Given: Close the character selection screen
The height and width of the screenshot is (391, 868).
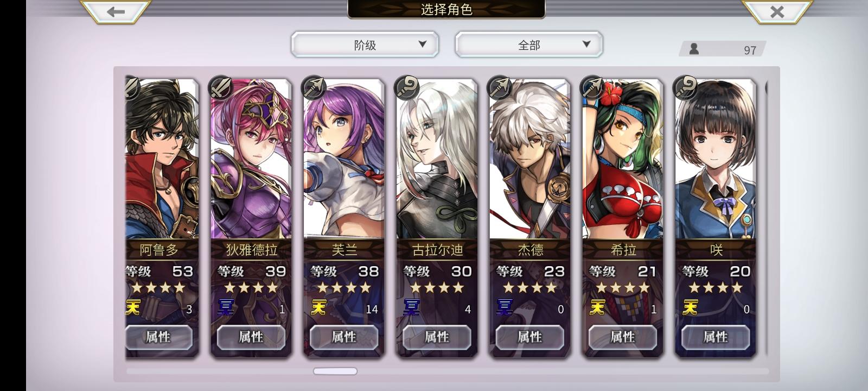Looking at the screenshot, I should click(777, 11).
